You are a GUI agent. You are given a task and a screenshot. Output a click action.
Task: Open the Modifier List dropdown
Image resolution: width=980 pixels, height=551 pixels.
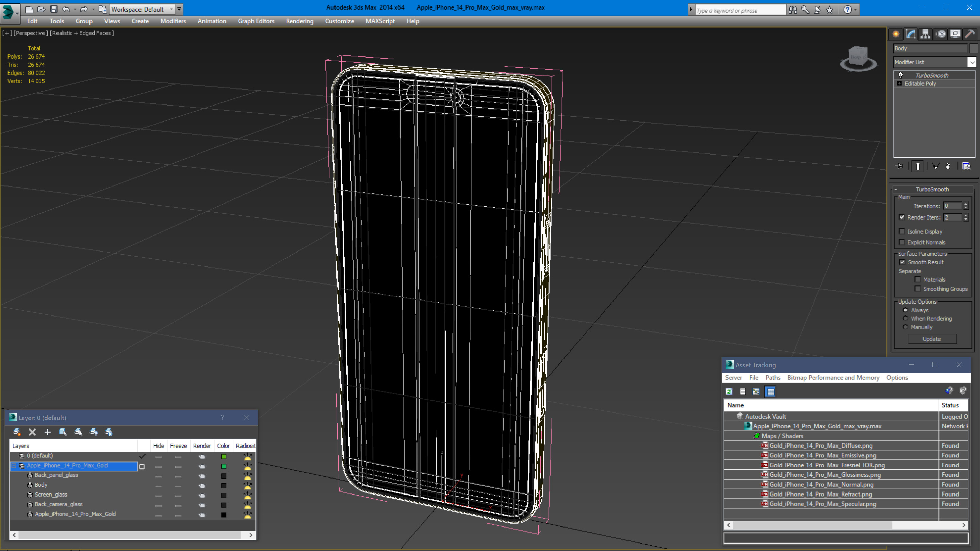(972, 62)
